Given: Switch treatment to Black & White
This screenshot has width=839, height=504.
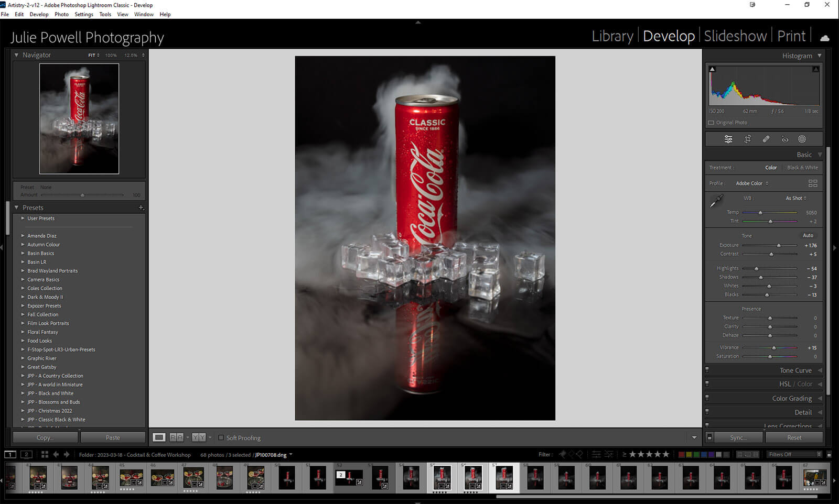Looking at the screenshot, I should point(802,168).
